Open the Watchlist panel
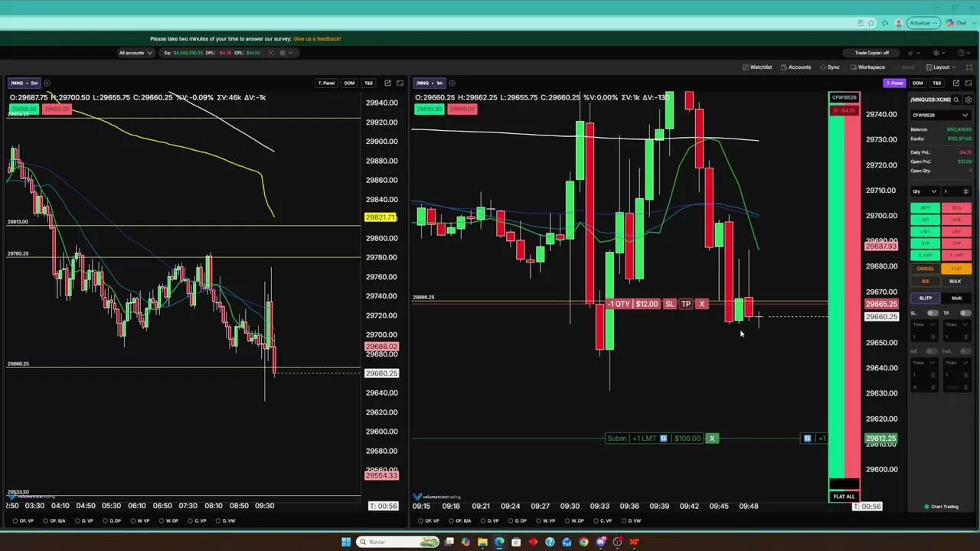 756,67
